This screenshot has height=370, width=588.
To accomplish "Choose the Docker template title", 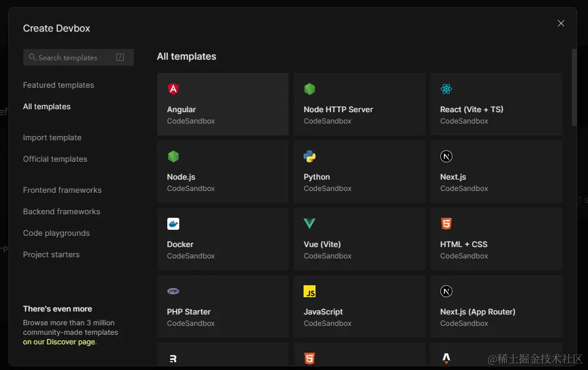I will pos(180,244).
